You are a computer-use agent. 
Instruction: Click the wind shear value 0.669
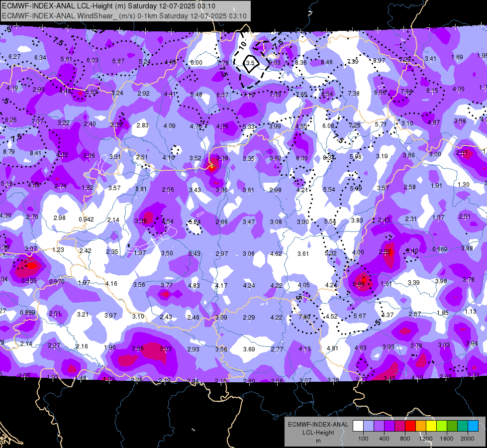pyautogui.click(x=440, y=249)
